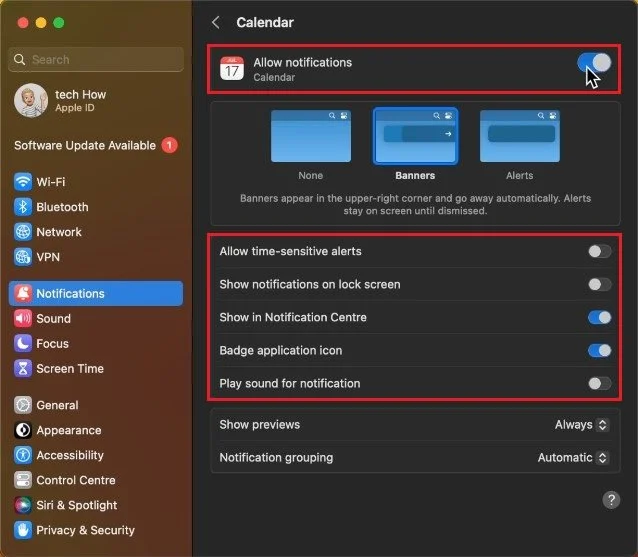Open Siri & Spotlight settings

(96, 505)
